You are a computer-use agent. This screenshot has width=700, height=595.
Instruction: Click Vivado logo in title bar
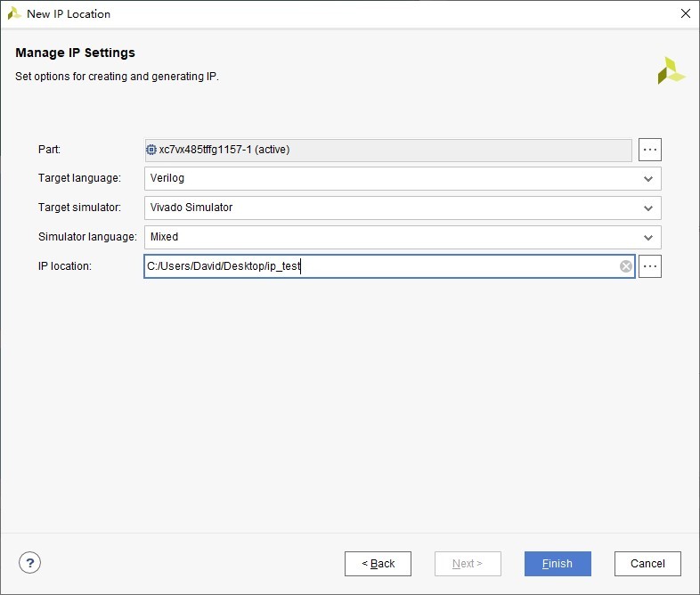(14, 13)
